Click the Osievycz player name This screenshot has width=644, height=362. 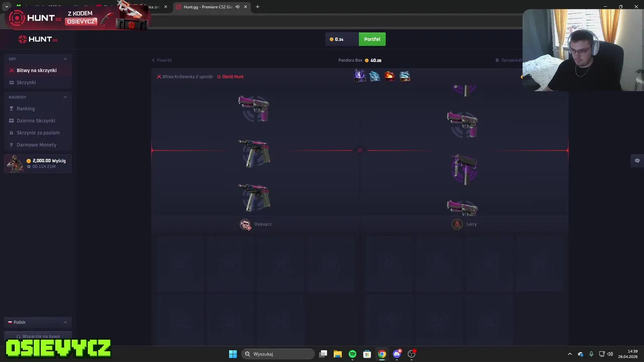coord(263,224)
